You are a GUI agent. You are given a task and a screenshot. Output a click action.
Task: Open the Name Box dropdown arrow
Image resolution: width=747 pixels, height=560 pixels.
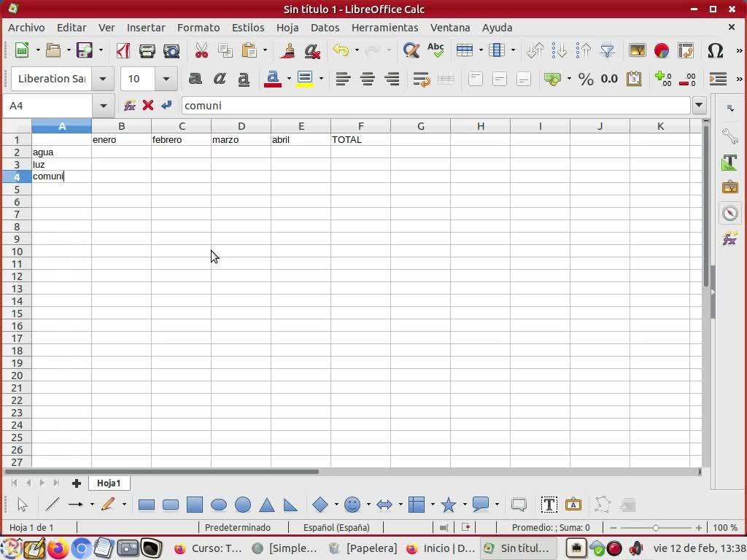(104, 106)
